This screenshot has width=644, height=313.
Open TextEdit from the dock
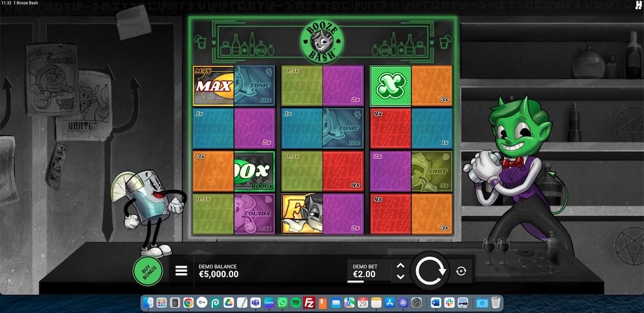click(242, 303)
